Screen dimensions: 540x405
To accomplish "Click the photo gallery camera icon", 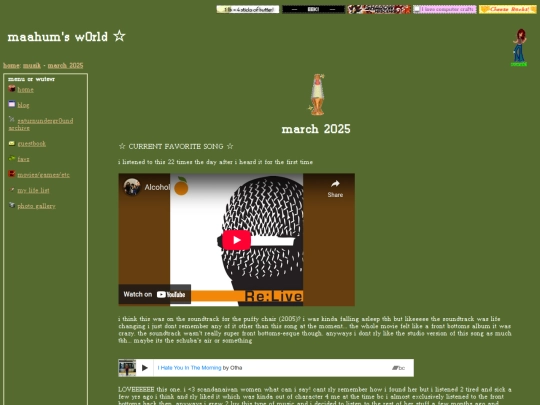I will 12,205.
